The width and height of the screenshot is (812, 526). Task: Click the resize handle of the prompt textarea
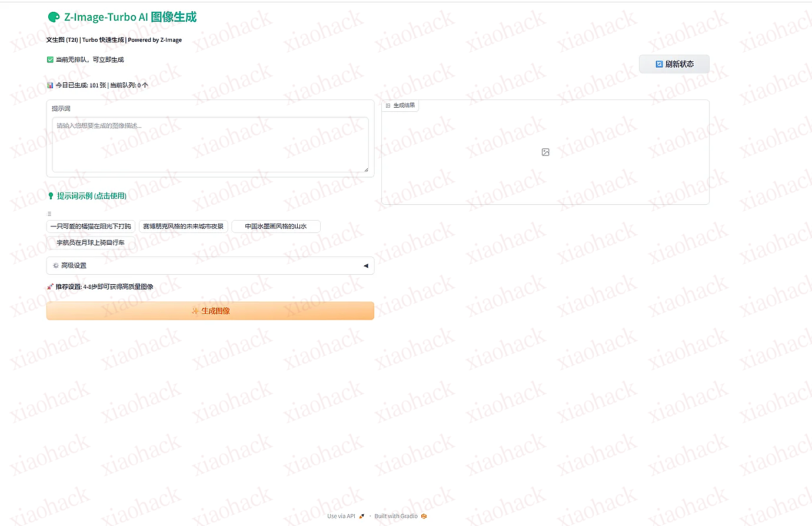coord(365,169)
